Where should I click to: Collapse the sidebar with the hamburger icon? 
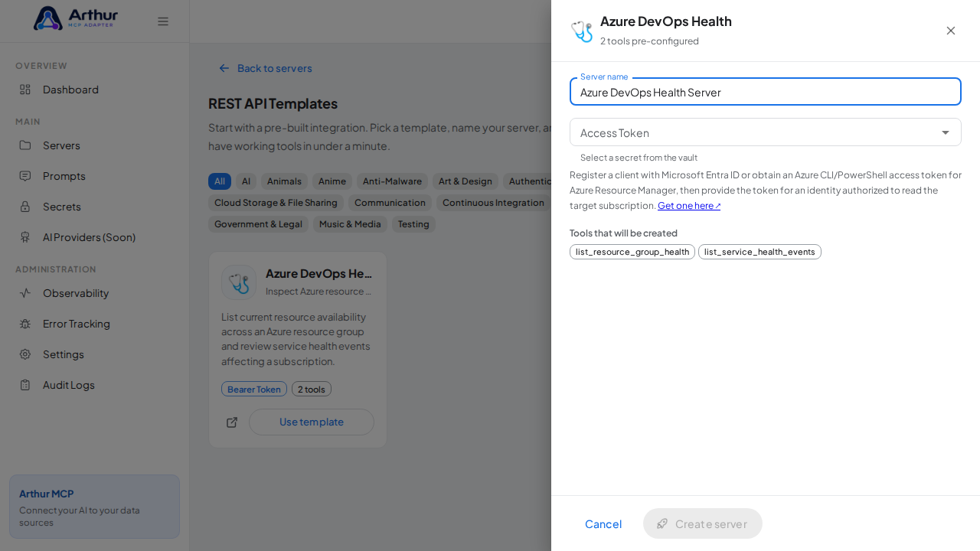coord(163,21)
